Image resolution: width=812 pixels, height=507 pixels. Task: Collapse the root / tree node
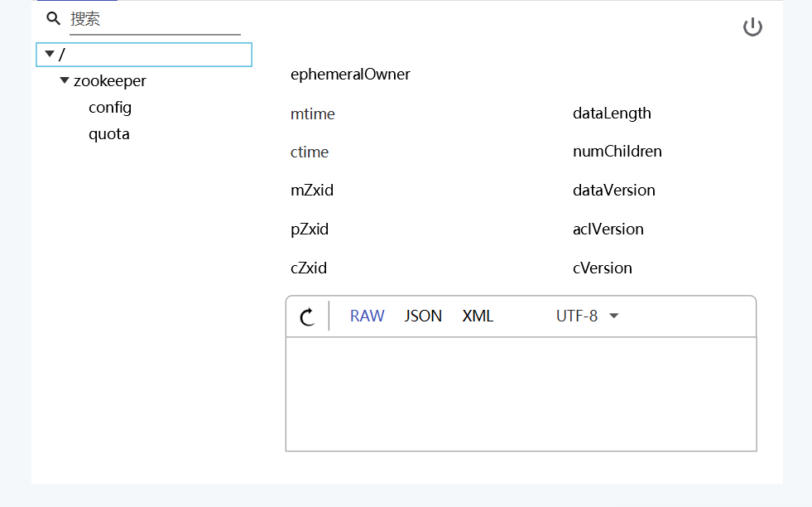point(50,53)
